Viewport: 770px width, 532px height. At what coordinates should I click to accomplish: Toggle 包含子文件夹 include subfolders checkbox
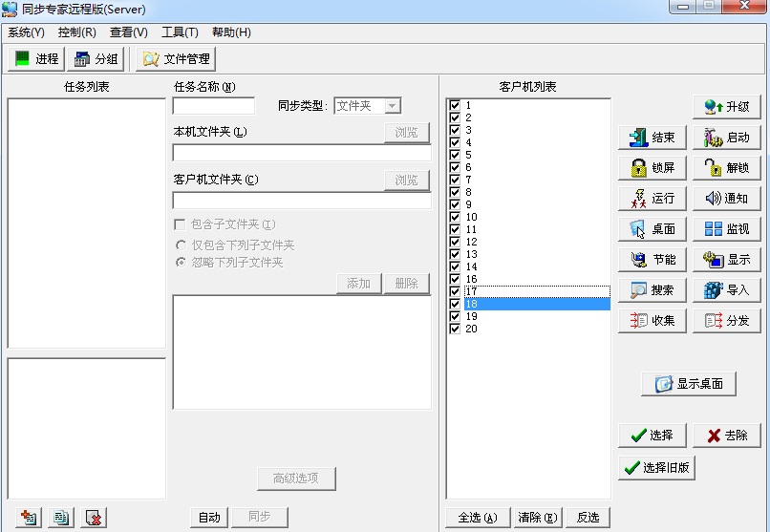point(180,224)
